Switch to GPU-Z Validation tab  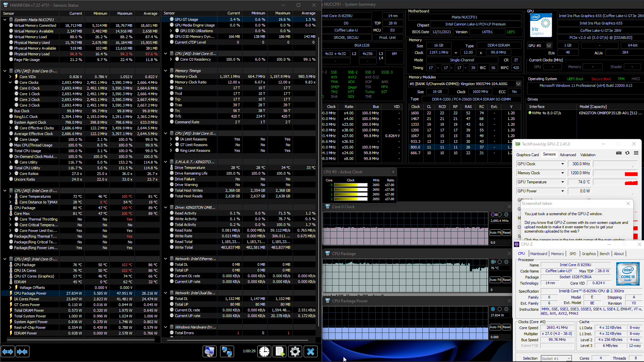tap(588, 155)
